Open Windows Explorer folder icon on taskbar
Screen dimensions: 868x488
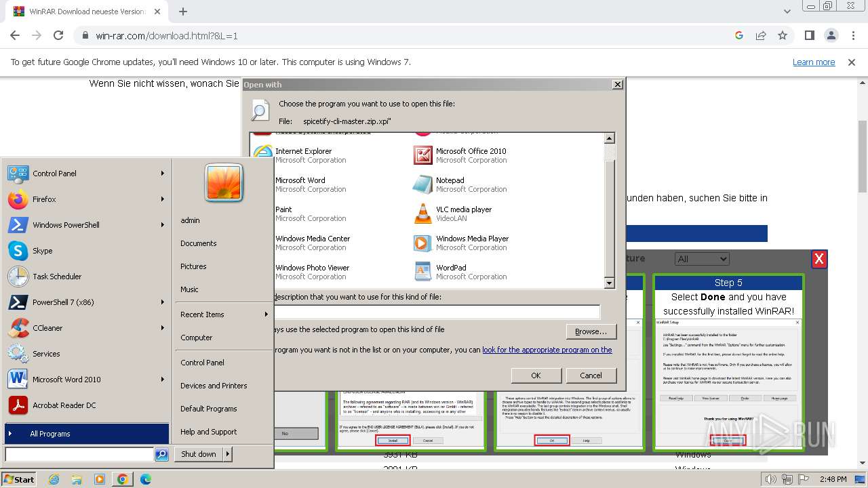click(x=77, y=479)
